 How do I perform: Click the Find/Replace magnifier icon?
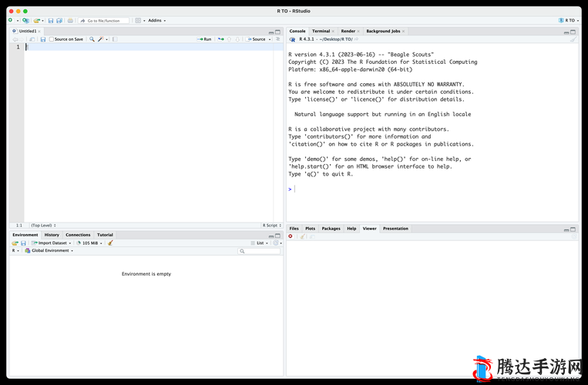coord(92,39)
